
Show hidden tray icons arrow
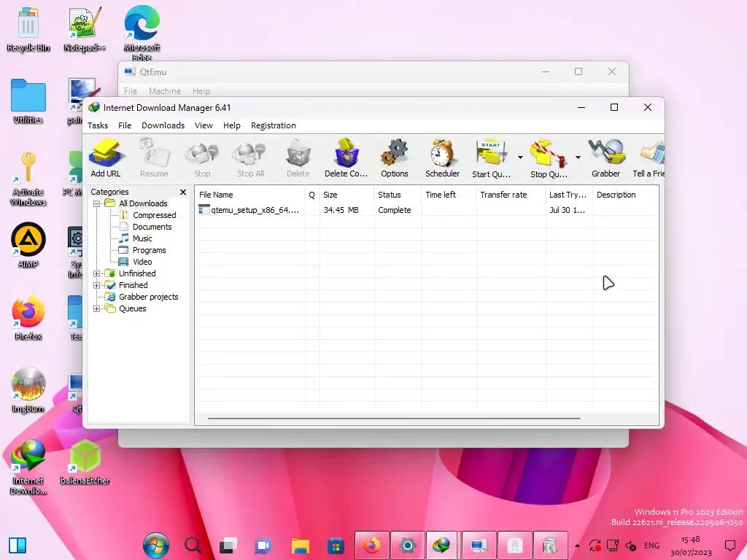coord(578,545)
